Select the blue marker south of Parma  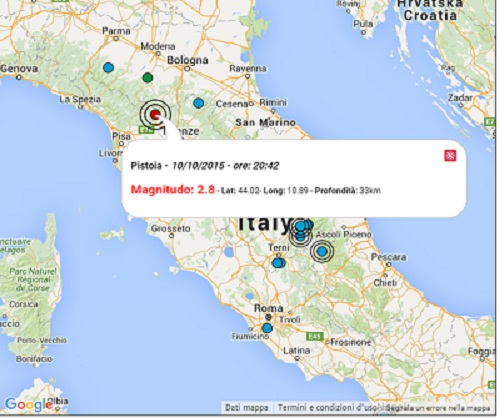[108, 68]
